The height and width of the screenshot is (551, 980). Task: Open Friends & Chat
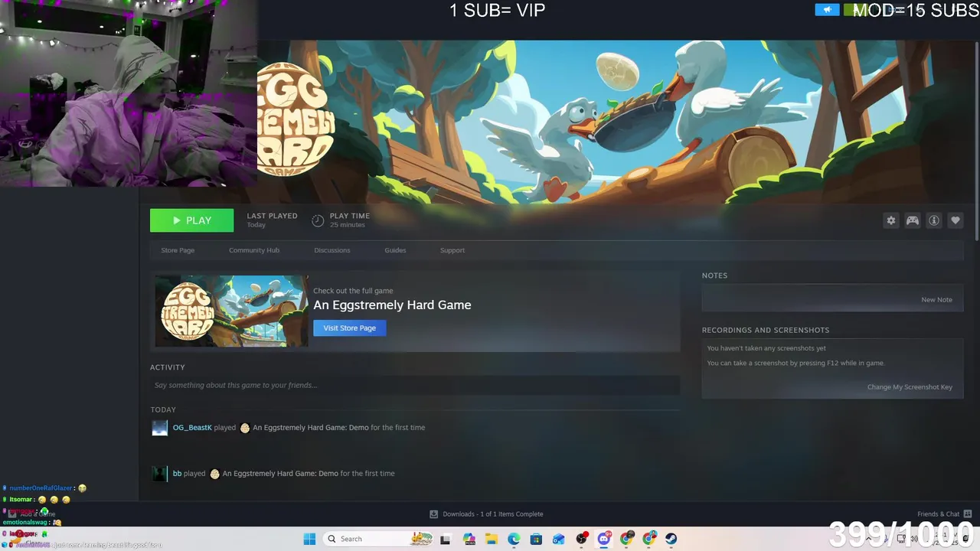[x=944, y=514]
